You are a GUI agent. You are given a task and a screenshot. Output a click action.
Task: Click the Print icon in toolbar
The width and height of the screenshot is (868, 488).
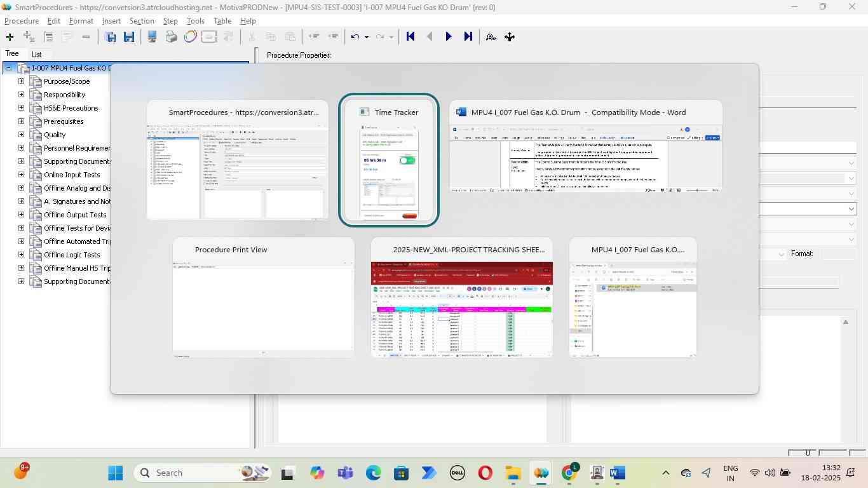coord(171,37)
